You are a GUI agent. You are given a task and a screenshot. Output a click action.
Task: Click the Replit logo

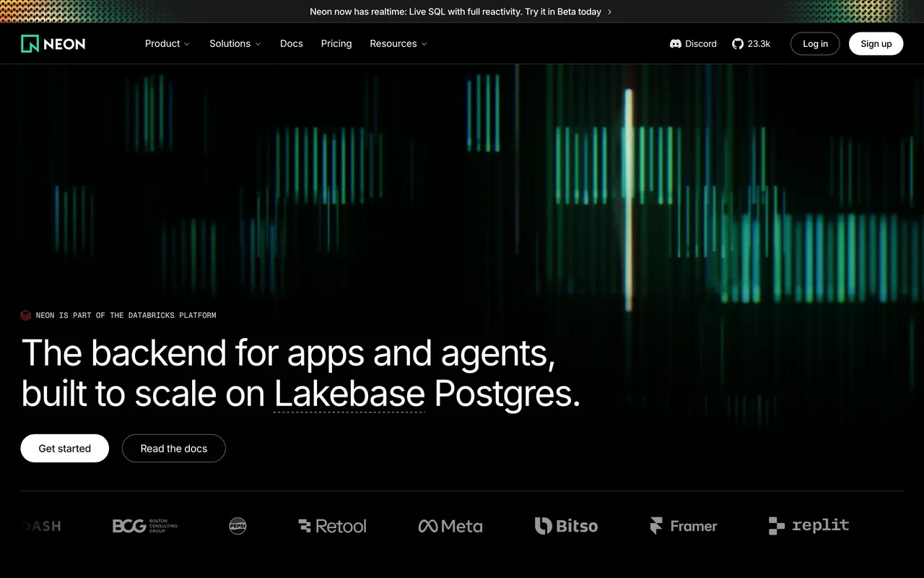pyautogui.click(x=808, y=526)
